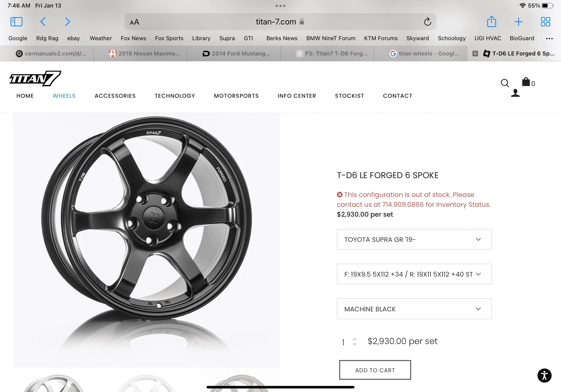Screen dimensions: 561x392
Task: Open the MOTORSPORTS menu item
Action: click(x=236, y=96)
